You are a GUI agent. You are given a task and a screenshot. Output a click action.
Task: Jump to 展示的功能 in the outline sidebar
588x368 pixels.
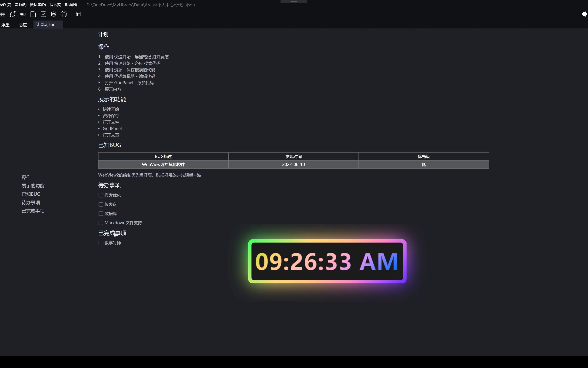coord(33,186)
